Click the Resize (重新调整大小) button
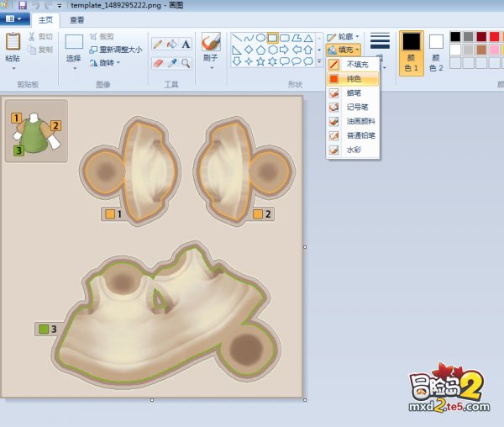The height and width of the screenshot is (427, 504). 116,50
